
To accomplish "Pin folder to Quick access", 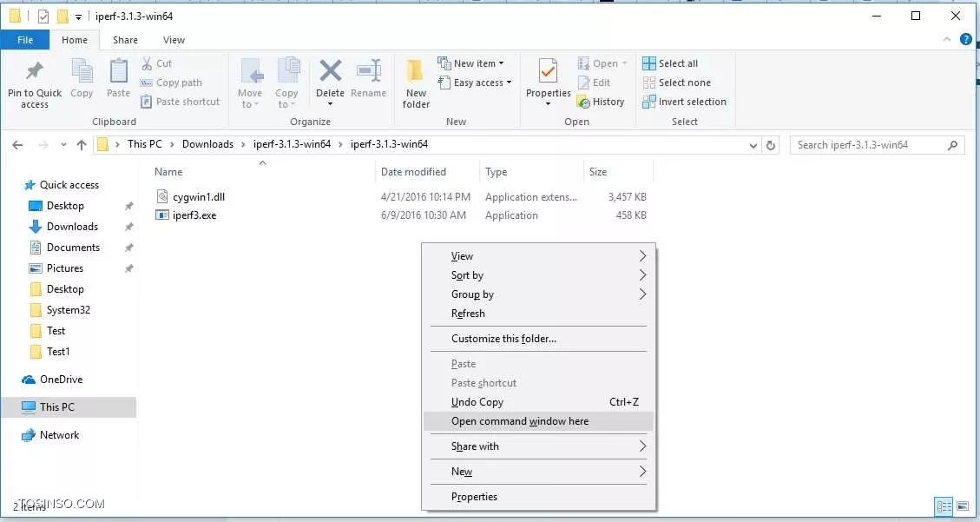I will pos(35,84).
